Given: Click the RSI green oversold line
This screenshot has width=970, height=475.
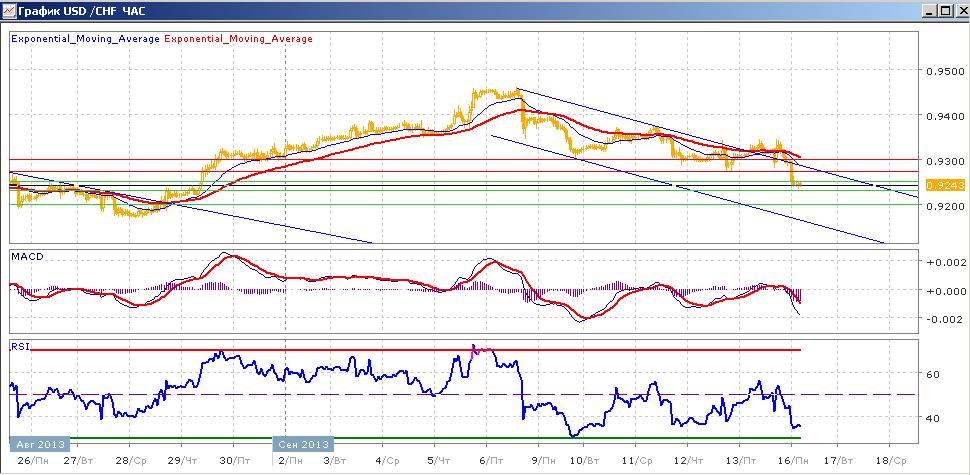Looking at the screenshot, I should point(416,438).
